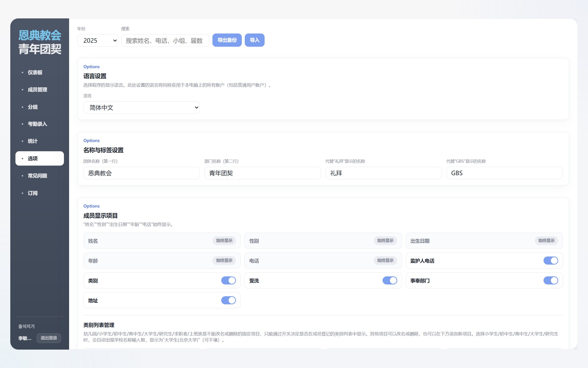The image size is (588, 368).
Task: Toggle the 监护人电话 switch
Action: [x=551, y=261]
